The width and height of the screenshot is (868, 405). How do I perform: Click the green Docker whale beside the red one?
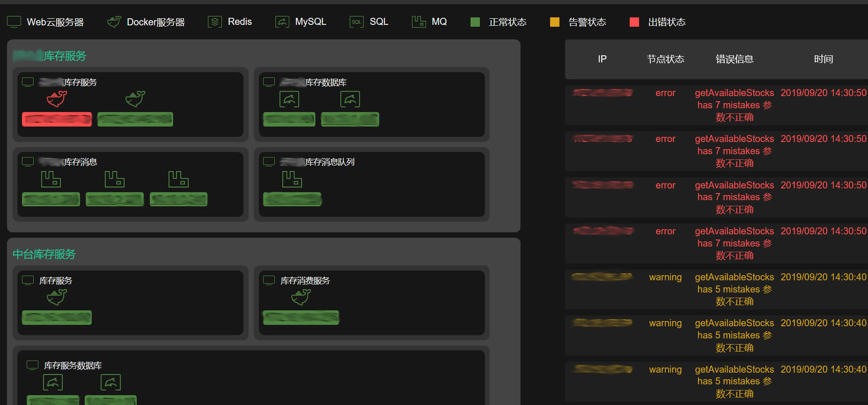click(135, 99)
